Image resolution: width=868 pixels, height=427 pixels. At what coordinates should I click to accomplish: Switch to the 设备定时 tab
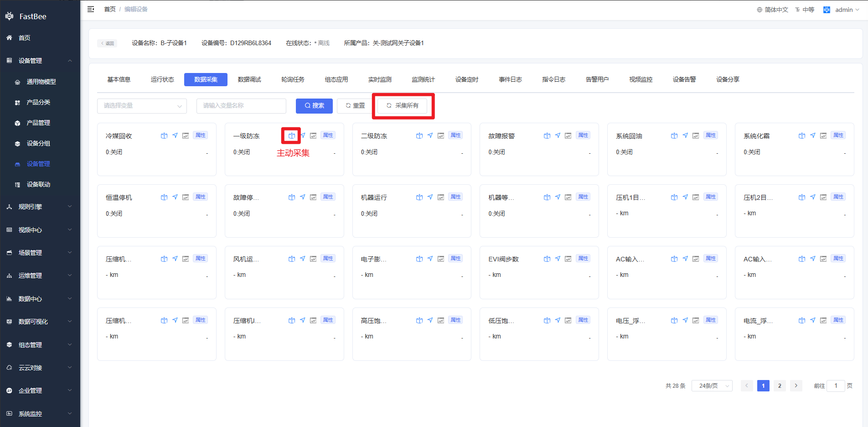pos(467,79)
